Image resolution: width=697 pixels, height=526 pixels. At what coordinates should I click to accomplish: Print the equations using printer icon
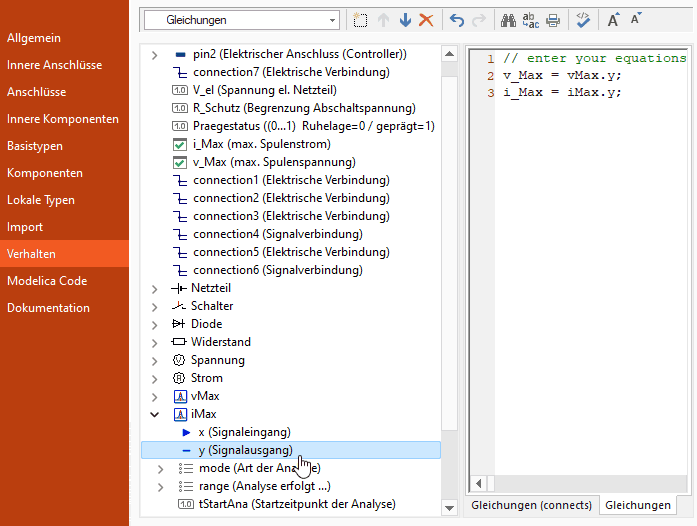[553, 20]
